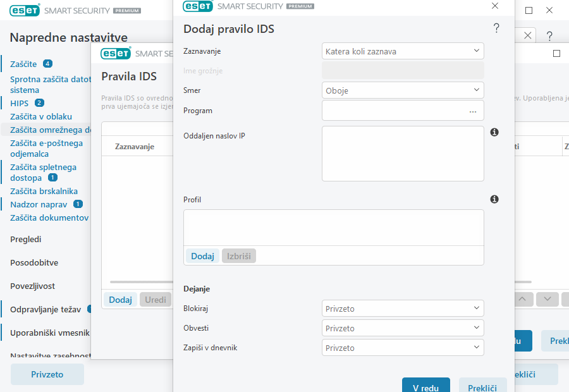The image size is (569, 392).
Task: Click the Privzeto button at bottom left
Action: pyautogui.click(x=47, y=374)
